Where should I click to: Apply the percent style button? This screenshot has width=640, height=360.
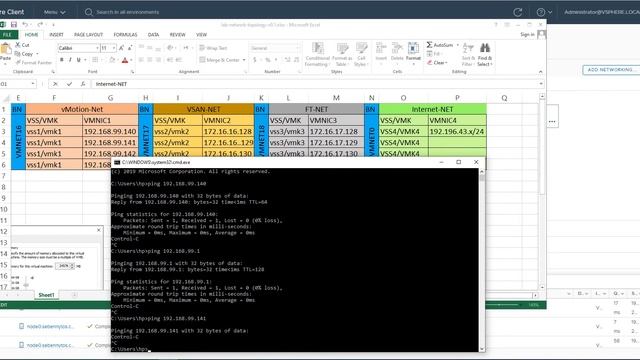268,60
